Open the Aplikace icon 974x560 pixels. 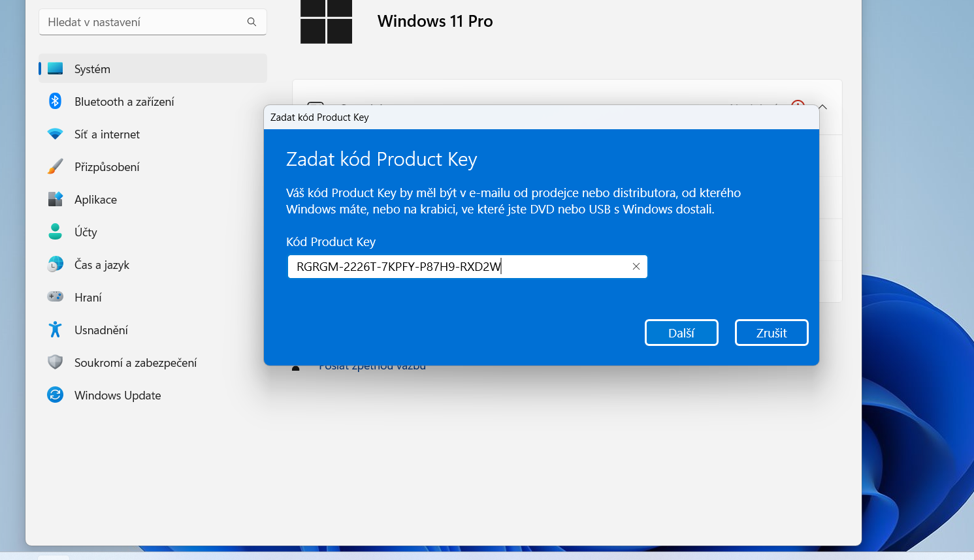point(56,199)
